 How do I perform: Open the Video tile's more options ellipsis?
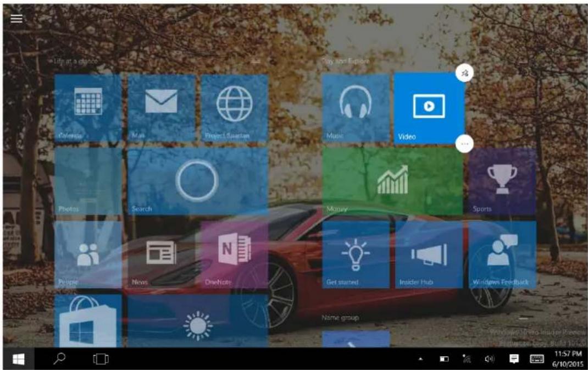point(464,143)
